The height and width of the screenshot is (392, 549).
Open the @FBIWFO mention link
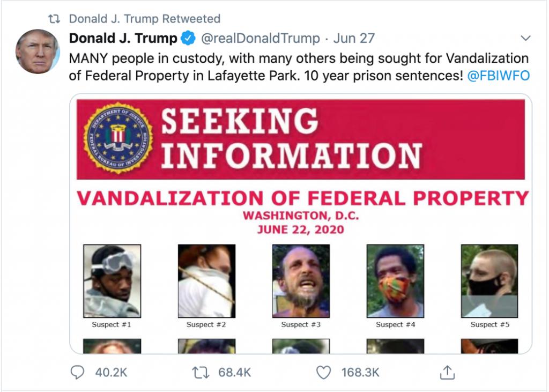click(x=498, y=75)
